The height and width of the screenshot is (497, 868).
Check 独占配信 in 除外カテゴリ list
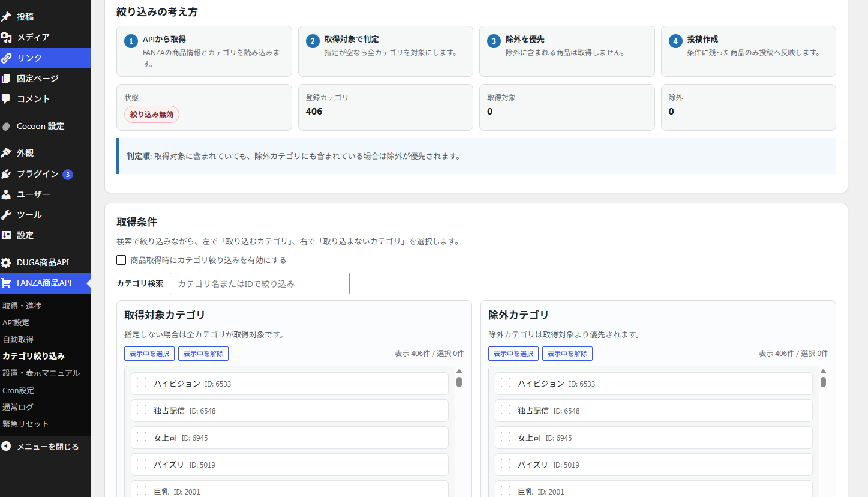[x=506, y=409]
